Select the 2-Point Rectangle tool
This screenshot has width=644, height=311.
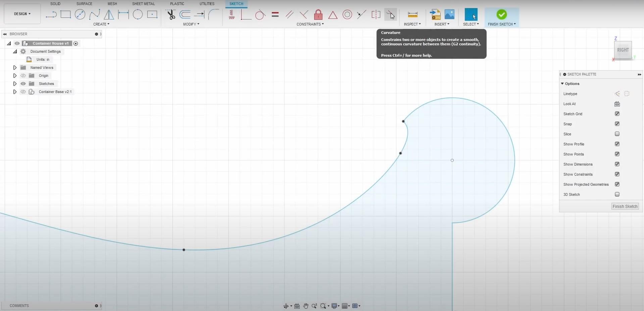65,14
